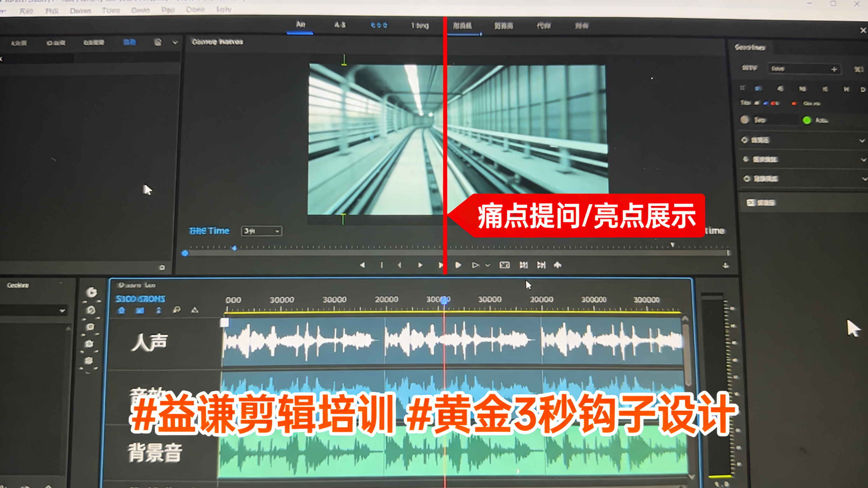The width and height of the screenshot is (868, 488).
Task: Click the blue playhead handle on preview scrubber
Action: coord(185,253)
